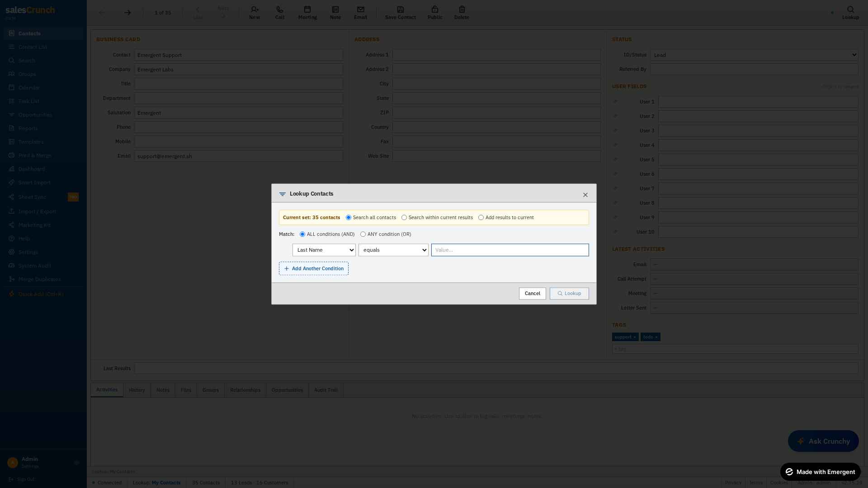Open the Ask Crunchy assistant

tap(823, 441)
